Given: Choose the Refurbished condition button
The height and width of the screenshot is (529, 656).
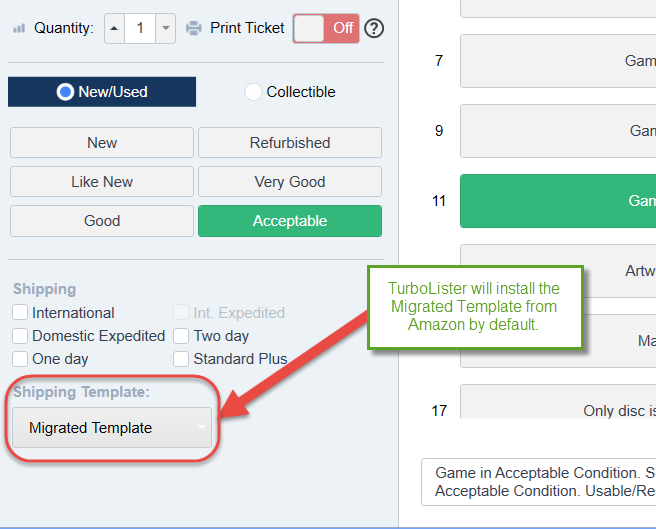Looking at the screenshot, I should tap(290, 143).
